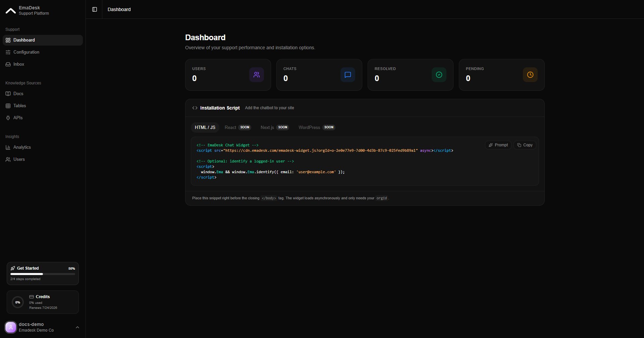Open the Analytics insights page
The height and width of the screenshot is (338, 644).
43,147
